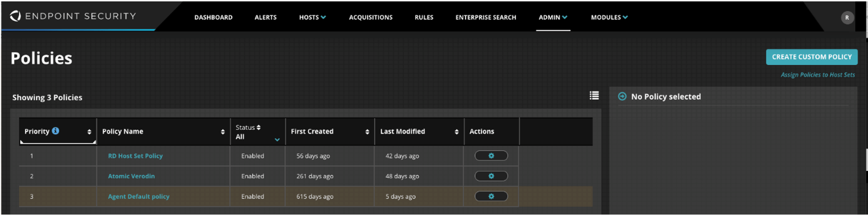Open Assign Policies to Host Sets link
This screenshot has width=868, height=215.
(818, 75)
